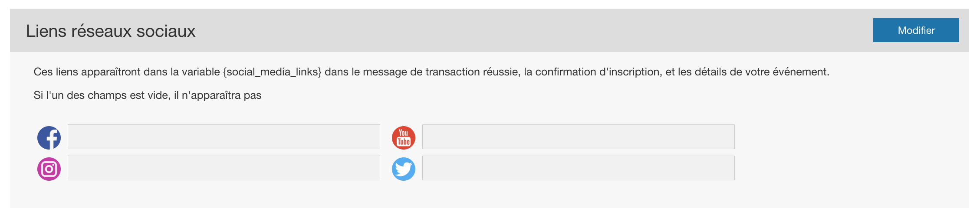Viewport: 980px width, 215px height.
Task: Click the Instagram logo icon
Action: tap(49, 169)
